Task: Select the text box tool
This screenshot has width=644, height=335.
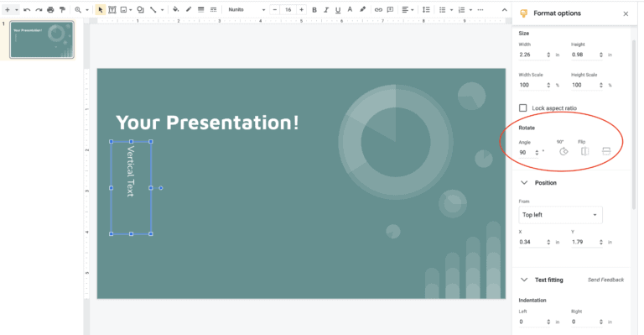Action: click(112, 10)
